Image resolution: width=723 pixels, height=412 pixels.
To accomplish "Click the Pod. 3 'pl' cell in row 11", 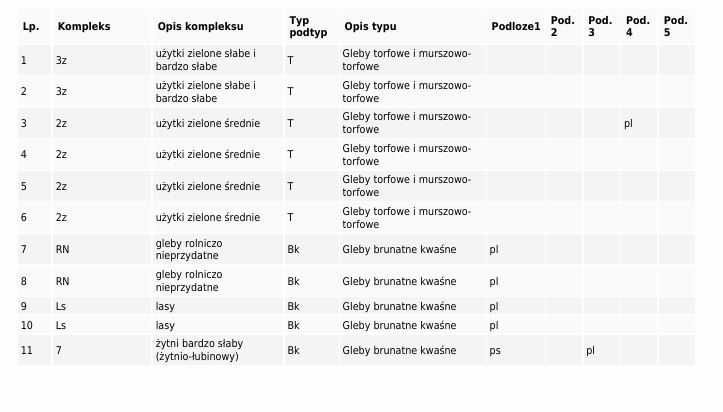I will pos(591,350).
